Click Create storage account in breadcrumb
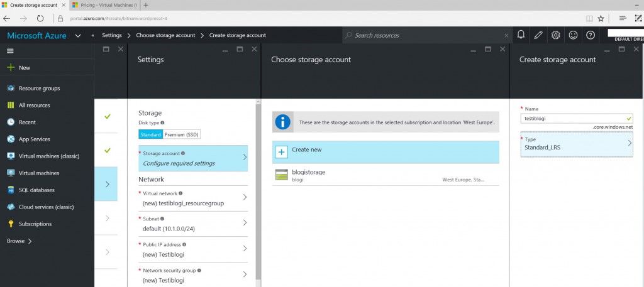 [237, 35]
